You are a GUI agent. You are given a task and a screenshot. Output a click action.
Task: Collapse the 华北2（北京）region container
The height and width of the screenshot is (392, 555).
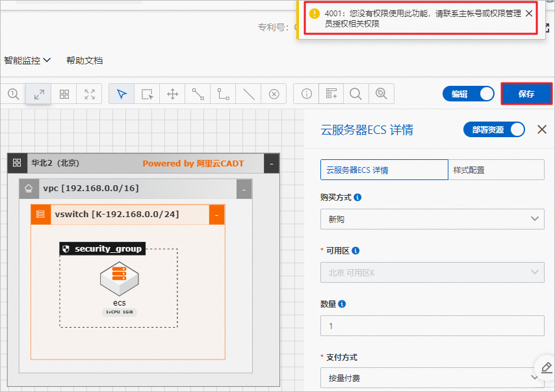(x=272, y=163)
